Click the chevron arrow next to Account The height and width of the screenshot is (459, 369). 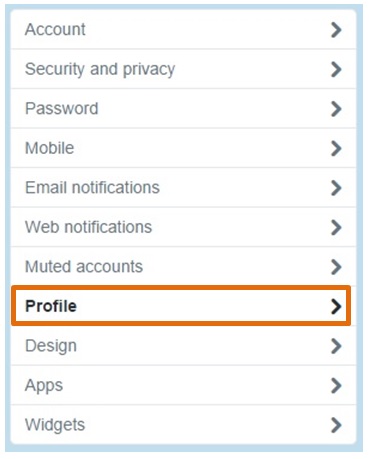click(x=336, y=30)
